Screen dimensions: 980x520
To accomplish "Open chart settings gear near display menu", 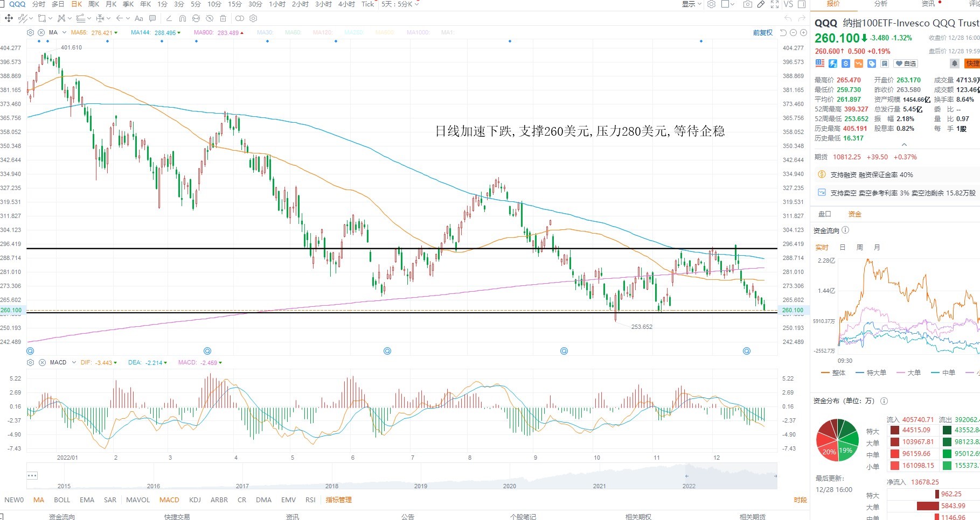I will 711,4.
